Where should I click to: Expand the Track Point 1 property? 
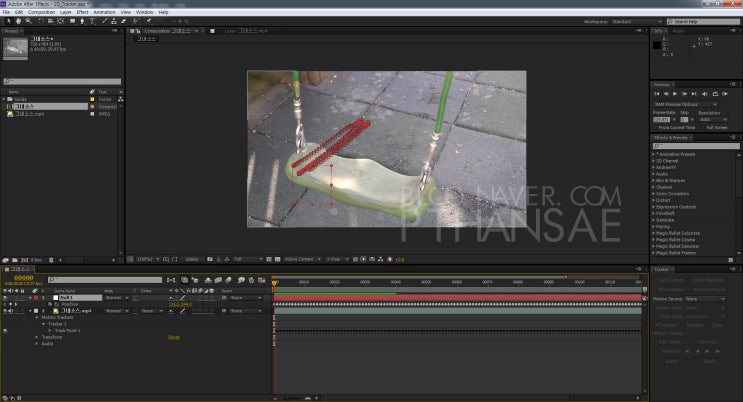pos(50,330)
